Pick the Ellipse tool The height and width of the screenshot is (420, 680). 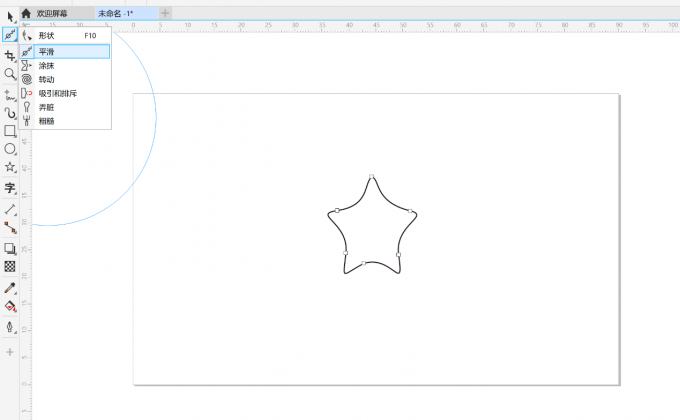point(10,149)
